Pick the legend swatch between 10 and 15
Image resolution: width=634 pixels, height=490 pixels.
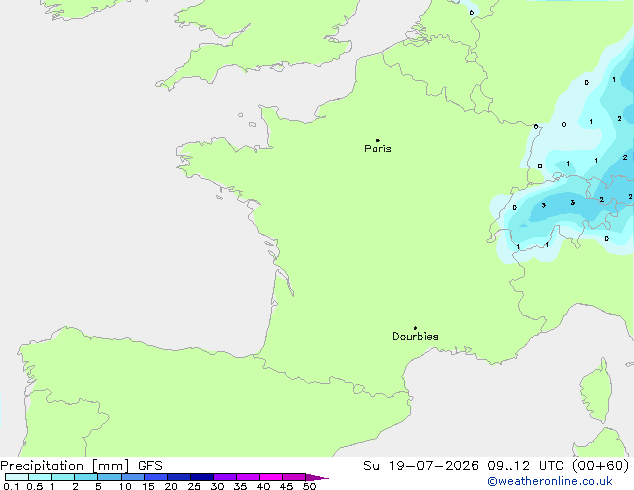point(133,477)
